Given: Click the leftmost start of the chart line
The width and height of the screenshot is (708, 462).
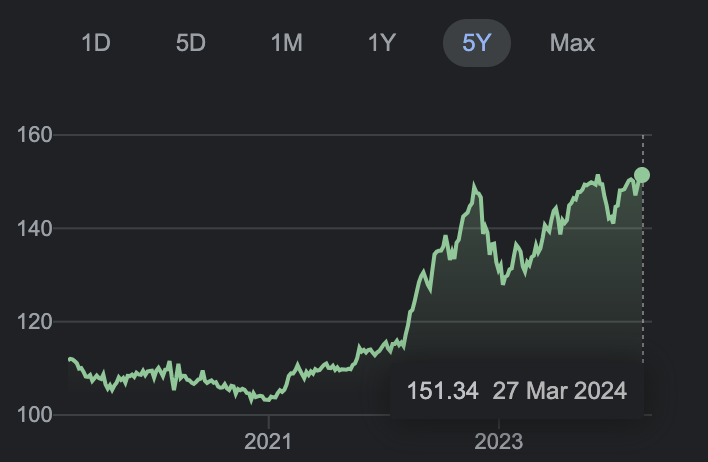Looking at the screenshot, I should [x=69, y=358].
